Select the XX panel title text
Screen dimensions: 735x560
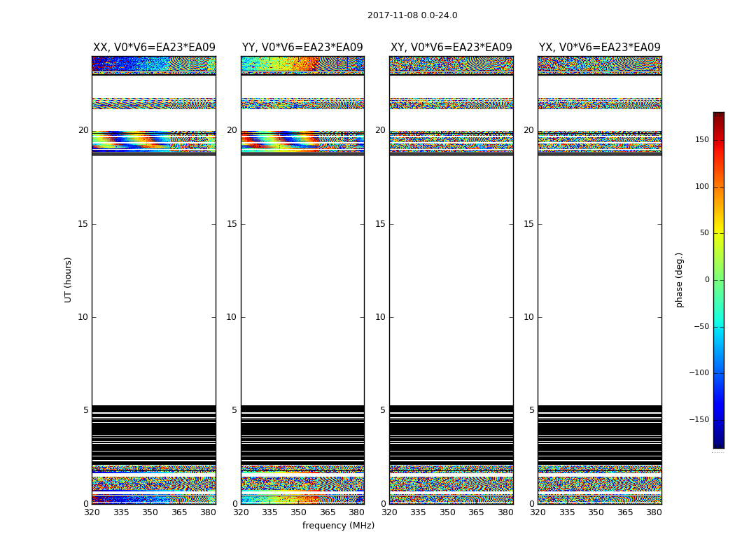[154, 48]
